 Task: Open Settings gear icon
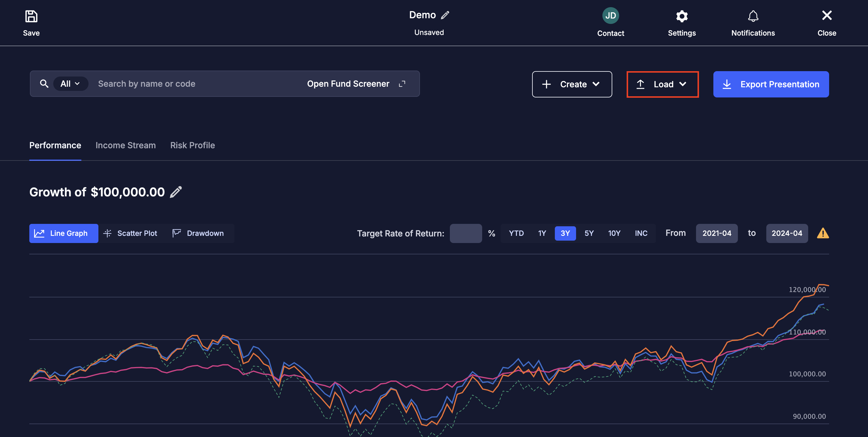pyautogui.click(x=682, y=16)
